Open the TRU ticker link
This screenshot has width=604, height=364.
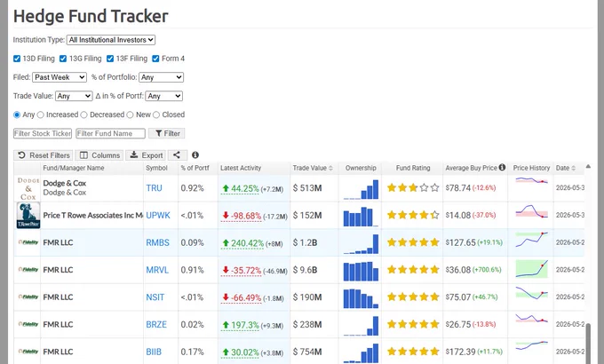point(154,188)
